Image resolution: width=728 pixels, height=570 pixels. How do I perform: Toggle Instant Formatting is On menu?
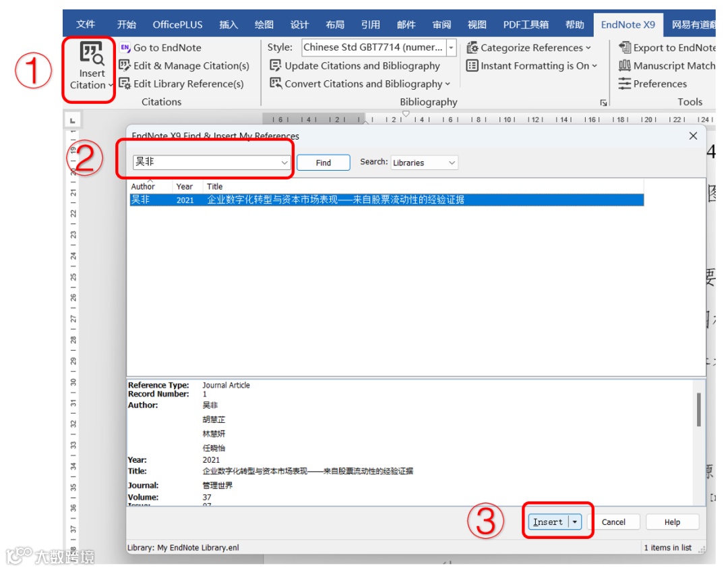532,65
